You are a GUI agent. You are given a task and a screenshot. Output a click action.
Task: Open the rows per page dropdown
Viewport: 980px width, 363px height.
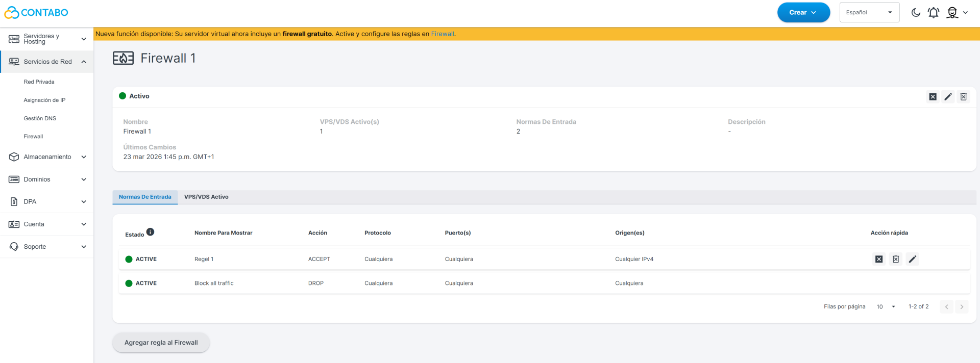[x=886, y=306]
